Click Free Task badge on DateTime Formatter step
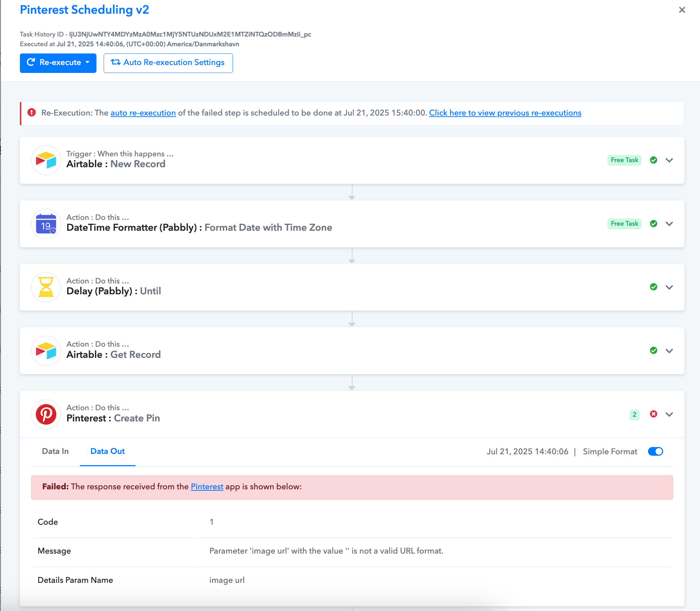Viewport: 700px width, 611px height. (x=625, y=224)
